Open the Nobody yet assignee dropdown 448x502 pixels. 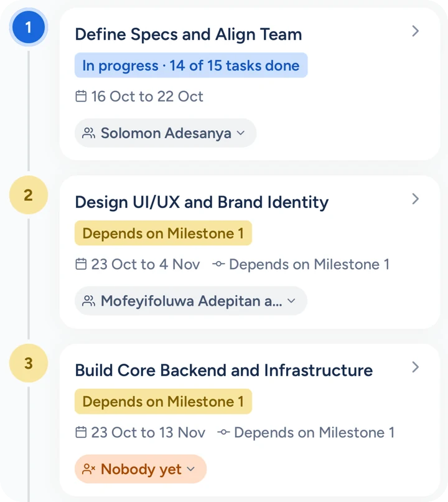(141, 469)
